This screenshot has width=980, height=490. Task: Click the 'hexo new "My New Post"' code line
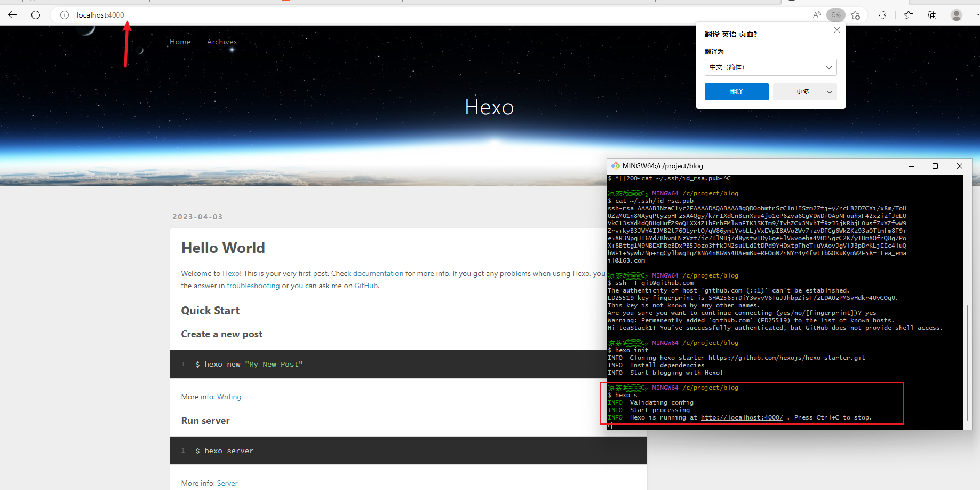[x=249, y=365]
